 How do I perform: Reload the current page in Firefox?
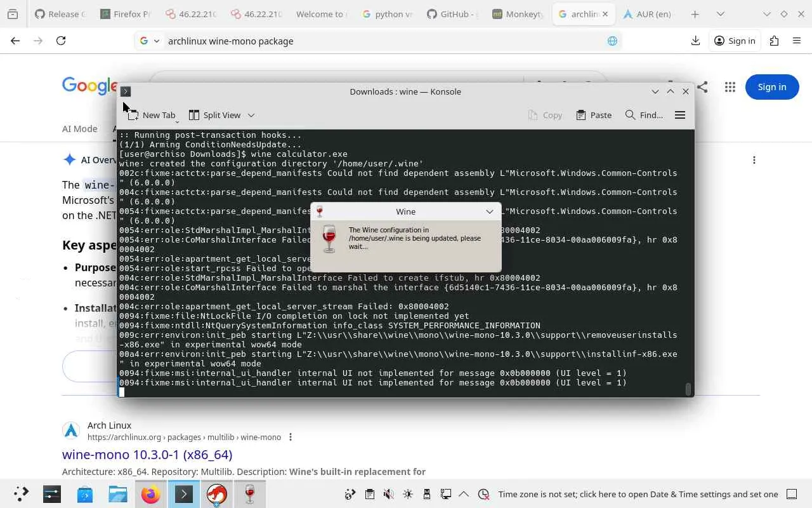click(x=61, y=41)
